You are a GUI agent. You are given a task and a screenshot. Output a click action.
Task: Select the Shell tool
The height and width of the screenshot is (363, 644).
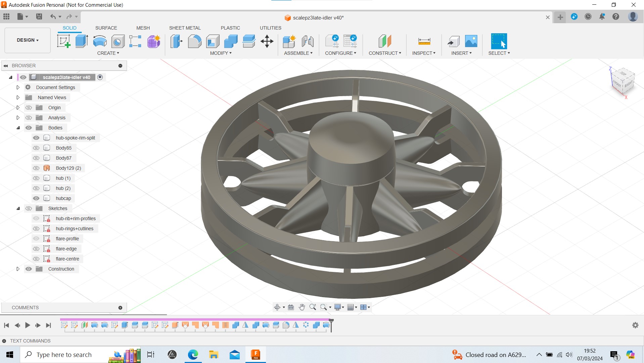pyautogui.click(x=213, y=41)
